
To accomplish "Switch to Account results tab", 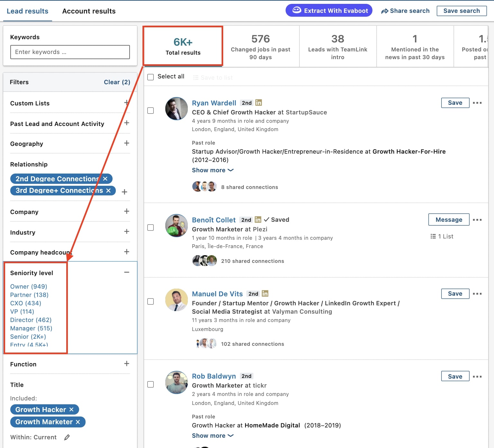I will 89,11.
